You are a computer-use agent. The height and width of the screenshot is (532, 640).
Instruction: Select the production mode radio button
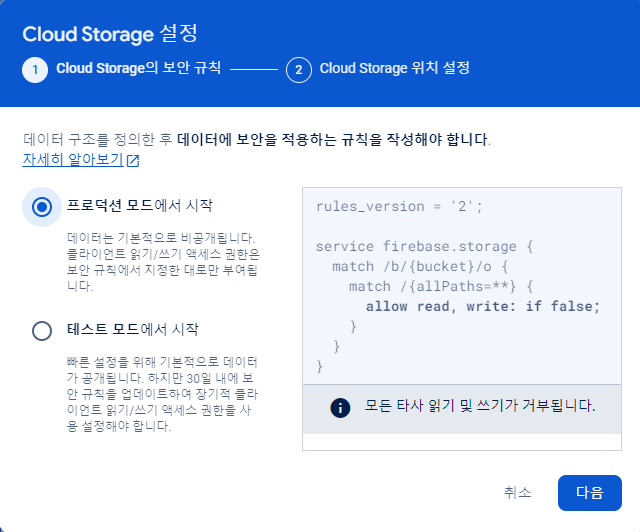pos(42,207)
